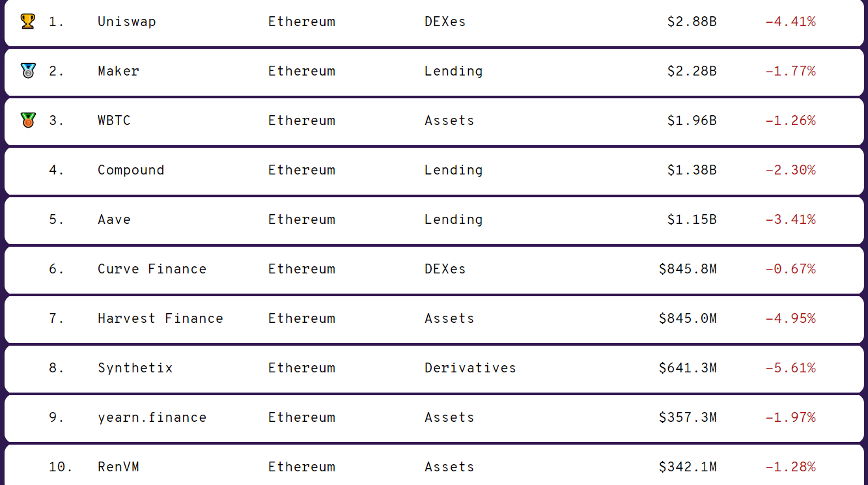Screen dimensions: 868x485
Task: Open the Maker project entry
Action: (118, 71)
